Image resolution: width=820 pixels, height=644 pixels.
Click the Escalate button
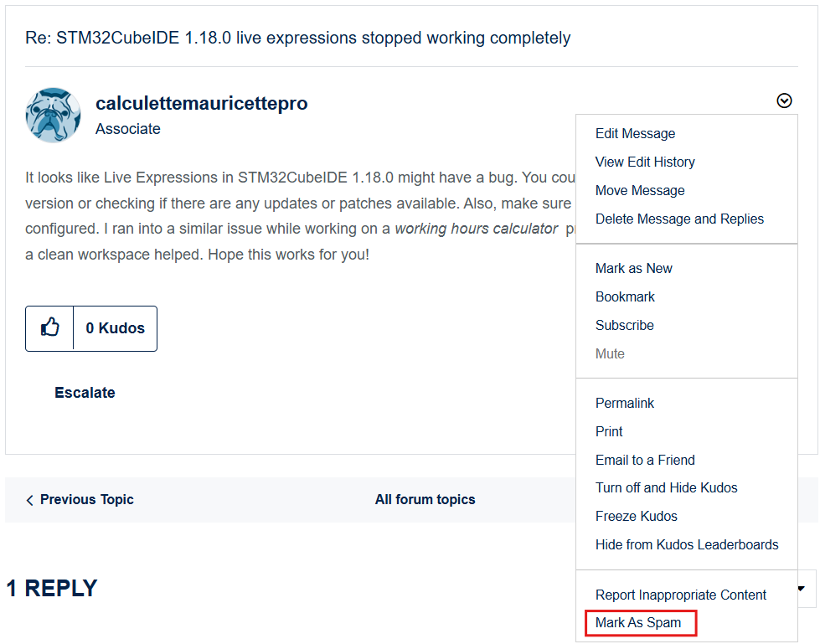85,393
